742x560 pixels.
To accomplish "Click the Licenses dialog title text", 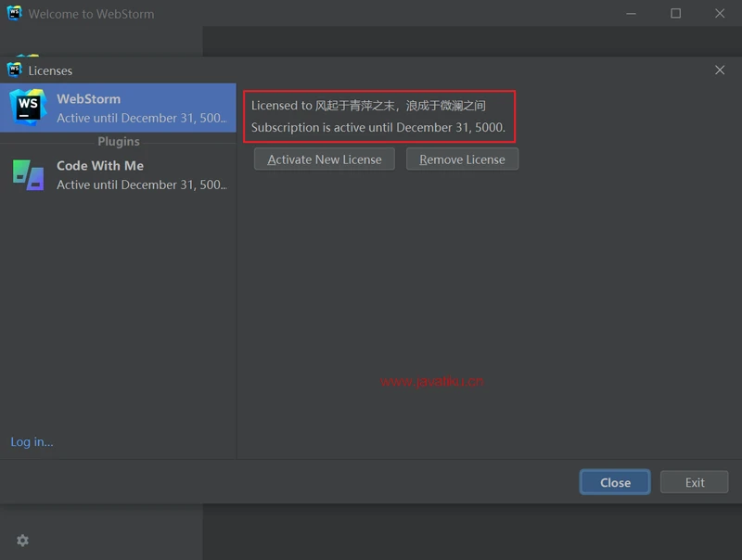I will click(x=50, y=70).
